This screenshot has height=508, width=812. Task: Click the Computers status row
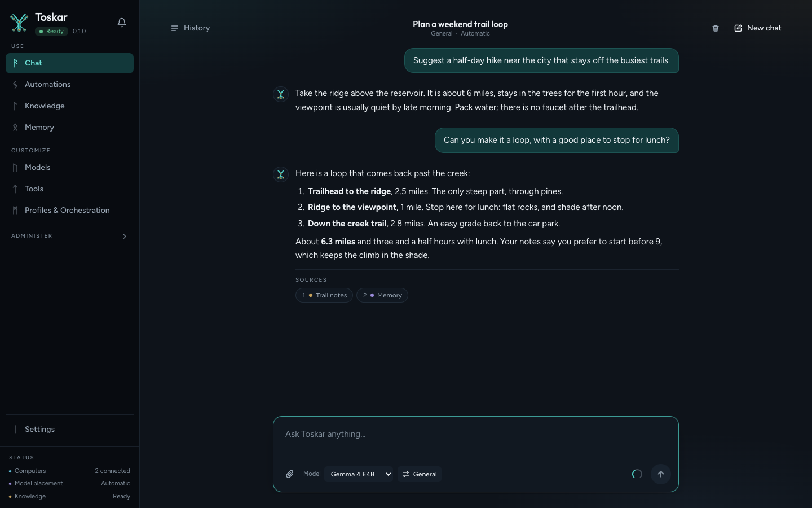coord(69,471)
